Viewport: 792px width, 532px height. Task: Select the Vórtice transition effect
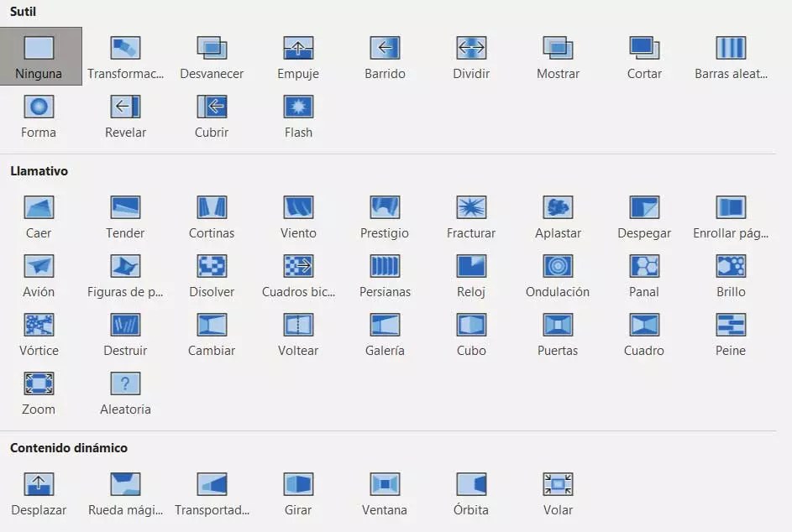coord(39,326)
